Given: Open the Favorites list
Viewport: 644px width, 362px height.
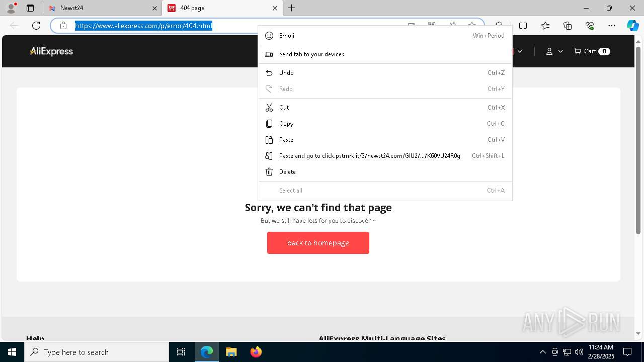Looking at the screenshot, I should [x=545, y=26].
